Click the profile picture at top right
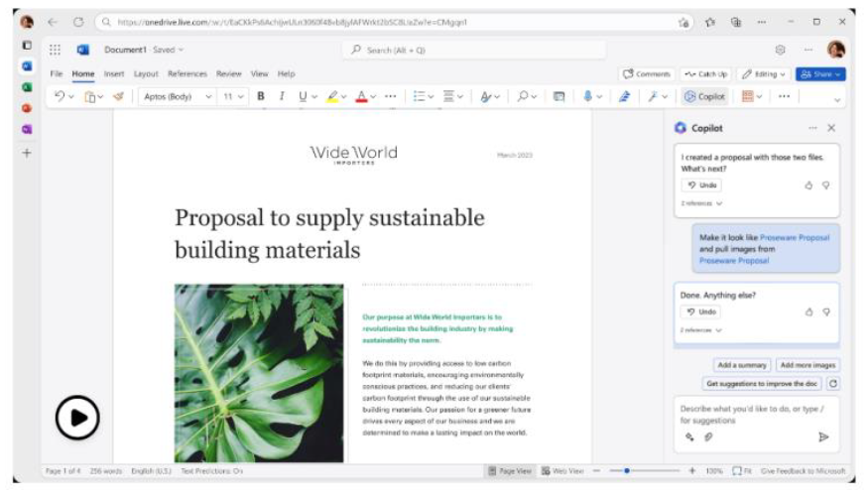The height and width of the screenshot is (500, 868). click(836, 50)
